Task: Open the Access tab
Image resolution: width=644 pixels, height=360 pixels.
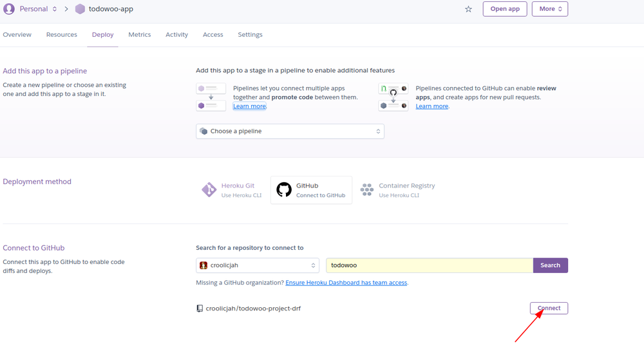Action: point(213,35)
